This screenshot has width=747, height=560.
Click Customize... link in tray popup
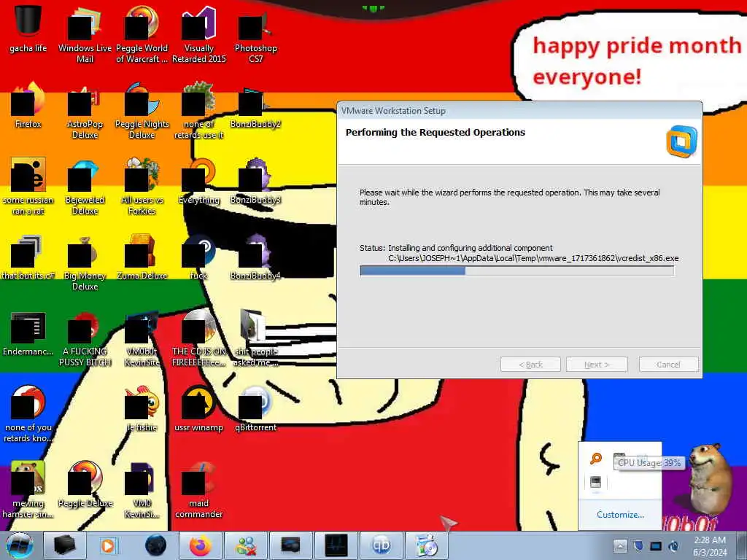coord(620,514)
